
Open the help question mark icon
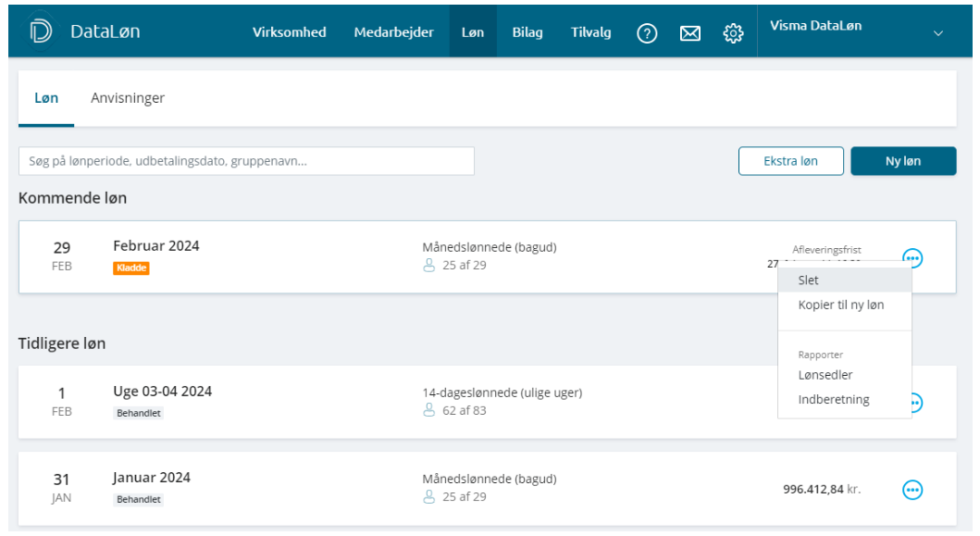[647, 33]
